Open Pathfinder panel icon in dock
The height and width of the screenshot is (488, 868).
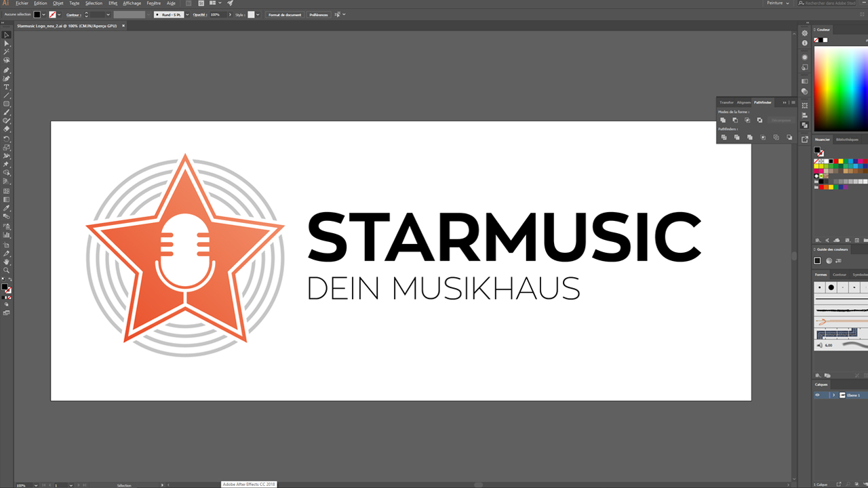tap(805, 125)
